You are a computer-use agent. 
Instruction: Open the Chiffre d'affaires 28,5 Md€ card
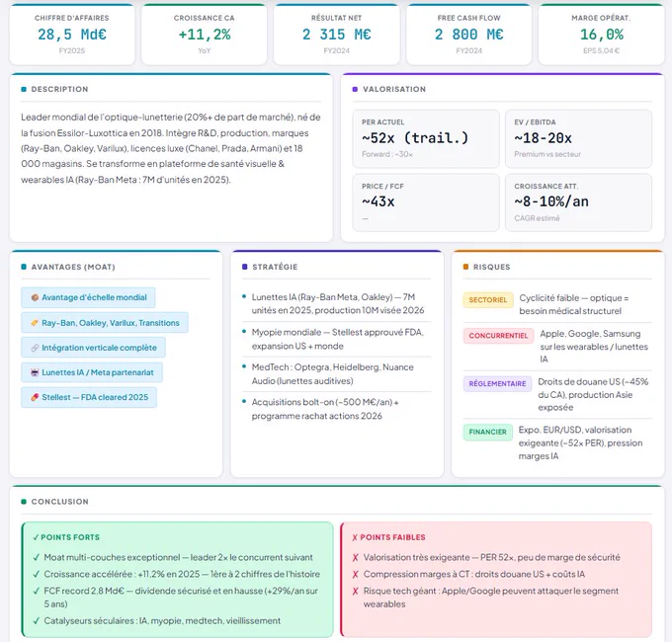[72, 35]
